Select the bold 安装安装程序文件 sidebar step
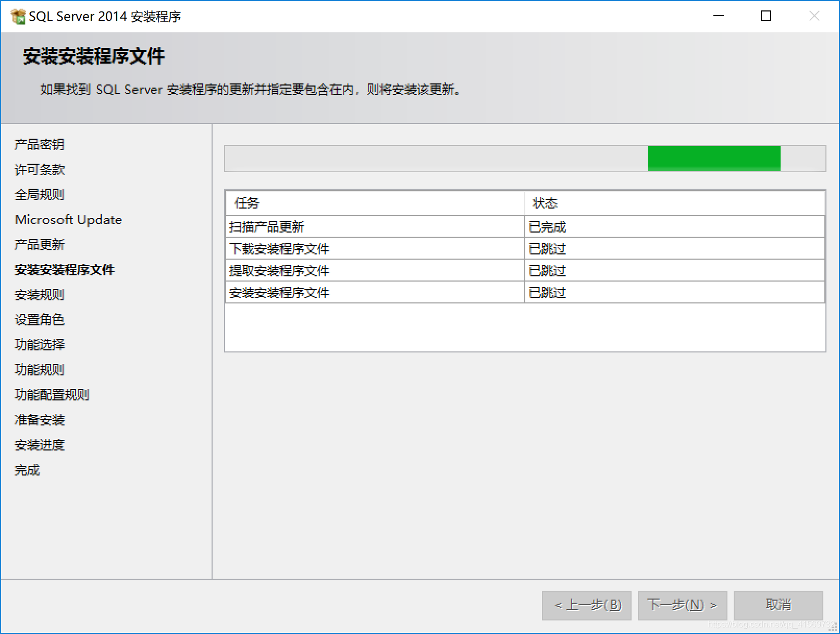 tap(65, 270)
